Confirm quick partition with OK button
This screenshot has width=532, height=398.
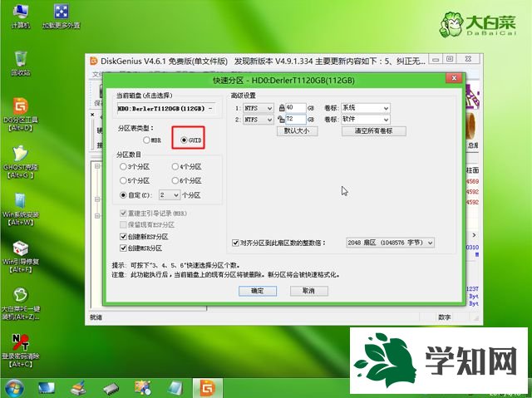(258, 291)
